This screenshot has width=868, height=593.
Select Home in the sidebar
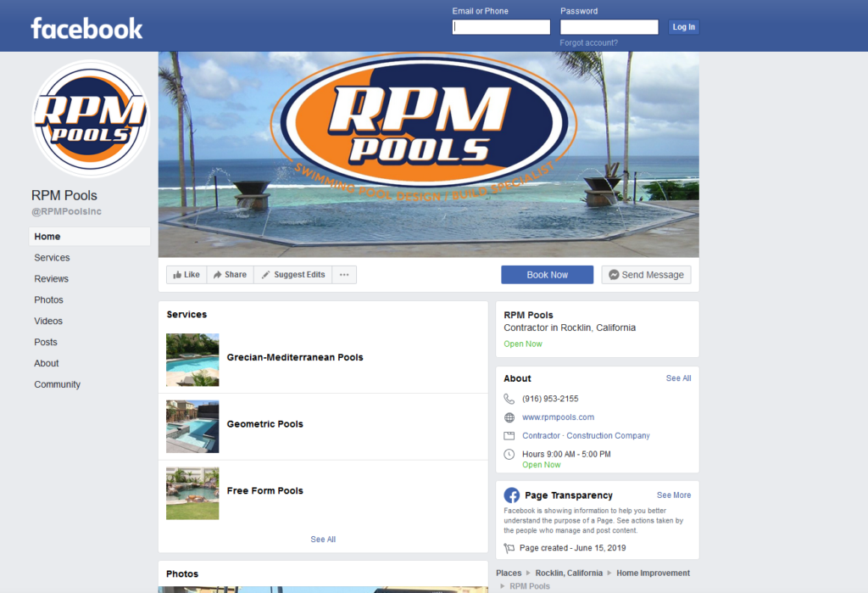(x=90, y=236)
